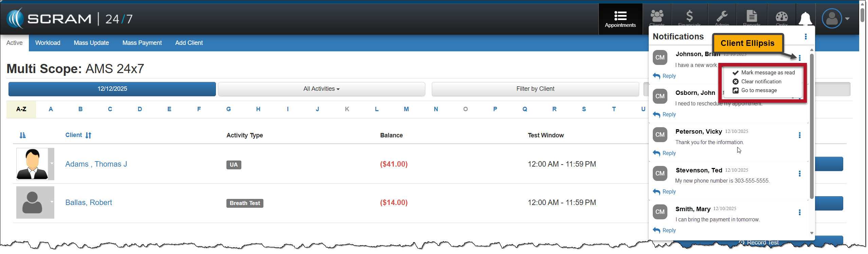Open the Optix gauge icon
868x254 pixels.
[x=781, y=16]
